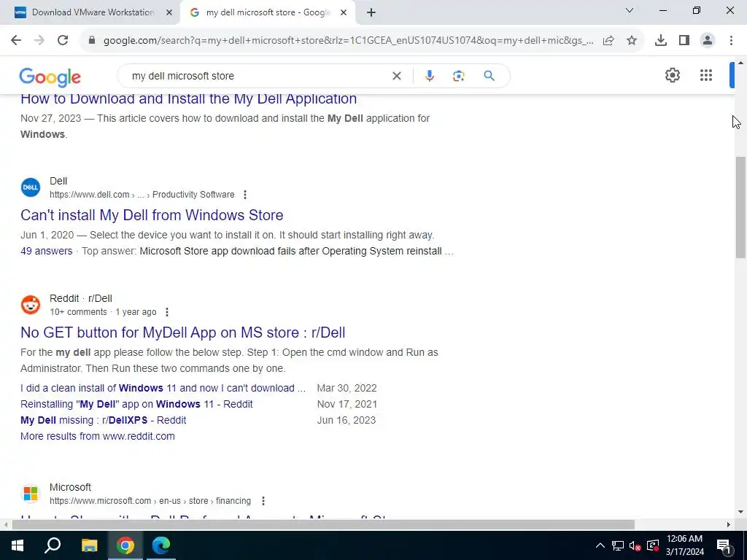The height and width of the screenshot is (560, 747).
Task: Click the Jun 16, 2023 date text
Action: (x=347, y=421)
